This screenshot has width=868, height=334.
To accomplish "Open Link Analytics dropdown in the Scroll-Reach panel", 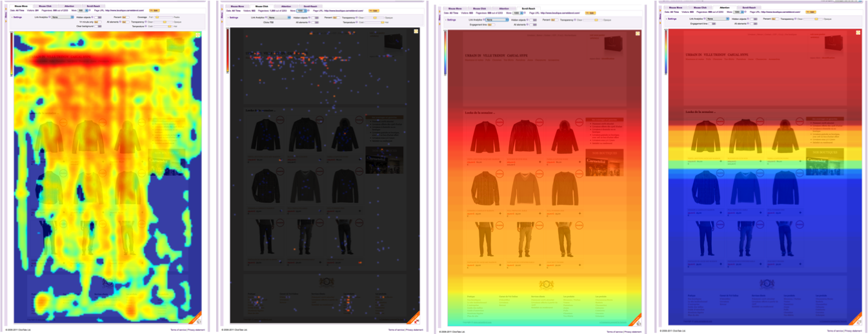I will tap(497, 20).
